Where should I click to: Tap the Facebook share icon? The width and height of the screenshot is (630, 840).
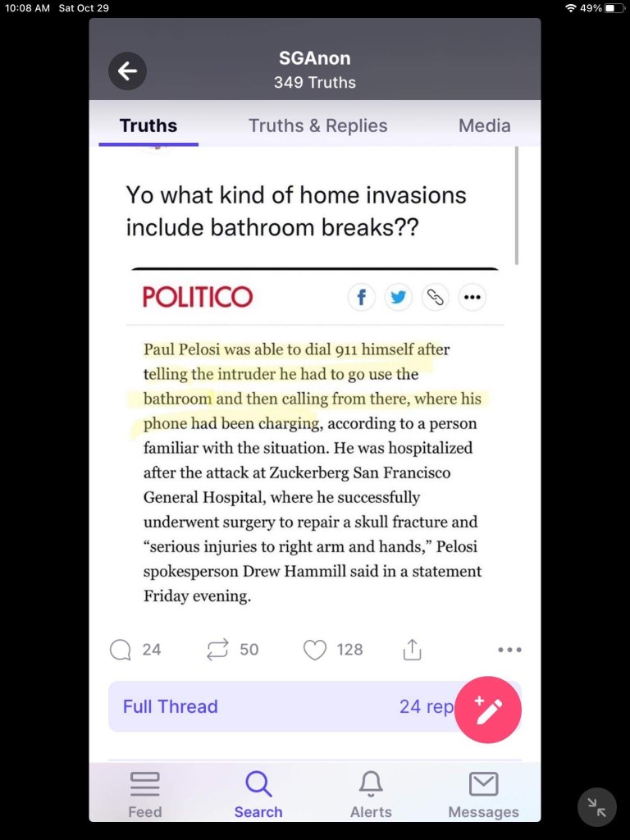click(x=362, y=297)
